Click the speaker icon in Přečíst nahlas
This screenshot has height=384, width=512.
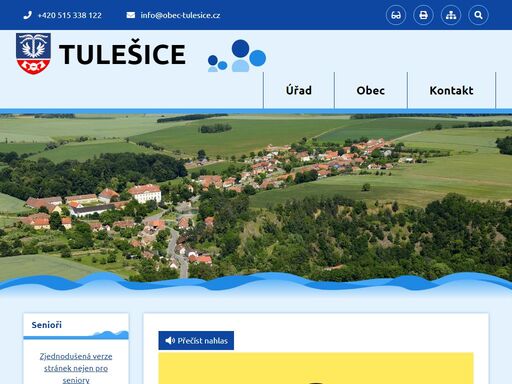tap(170, 340)
